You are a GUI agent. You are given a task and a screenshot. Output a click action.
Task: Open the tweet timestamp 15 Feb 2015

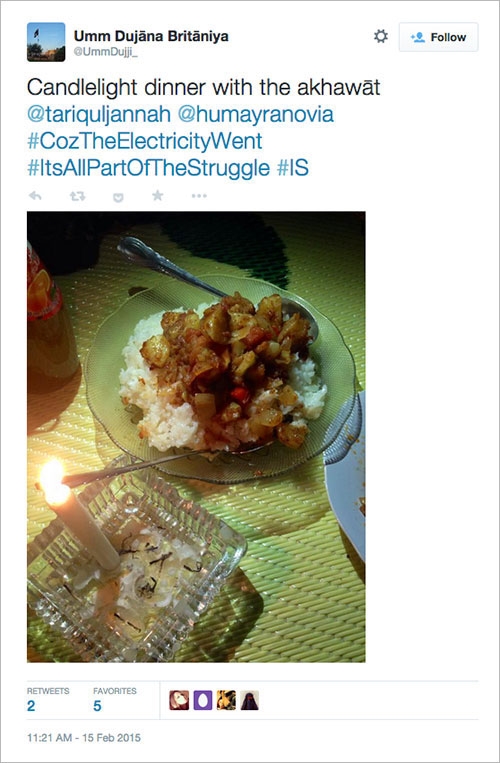point(84,738)
